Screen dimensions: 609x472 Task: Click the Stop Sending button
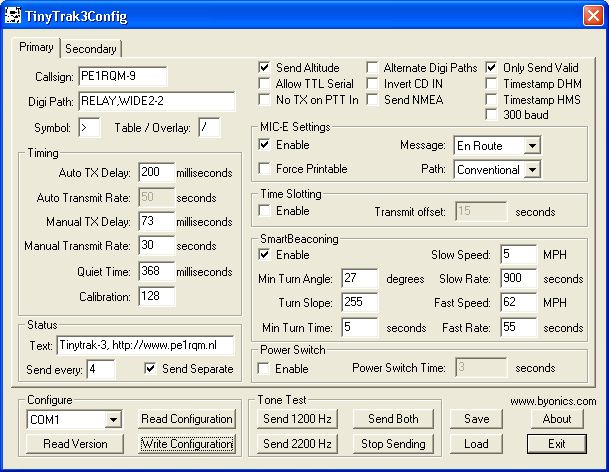[393, 444]
